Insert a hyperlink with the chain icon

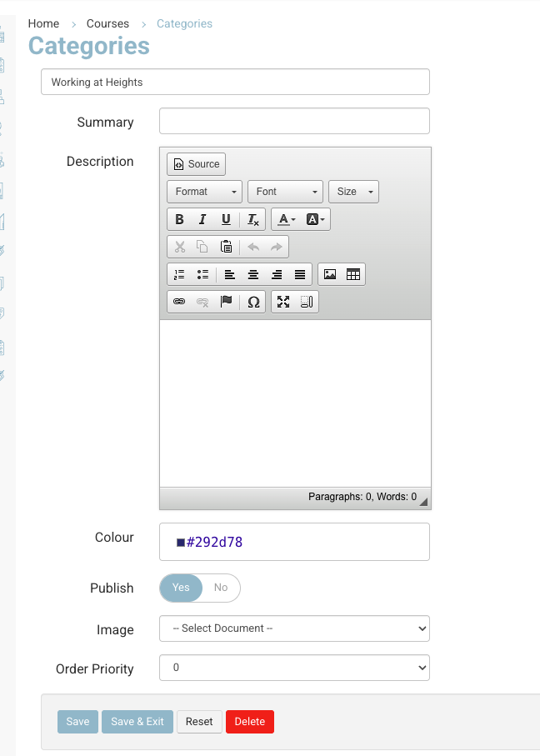tap(178, 301)
